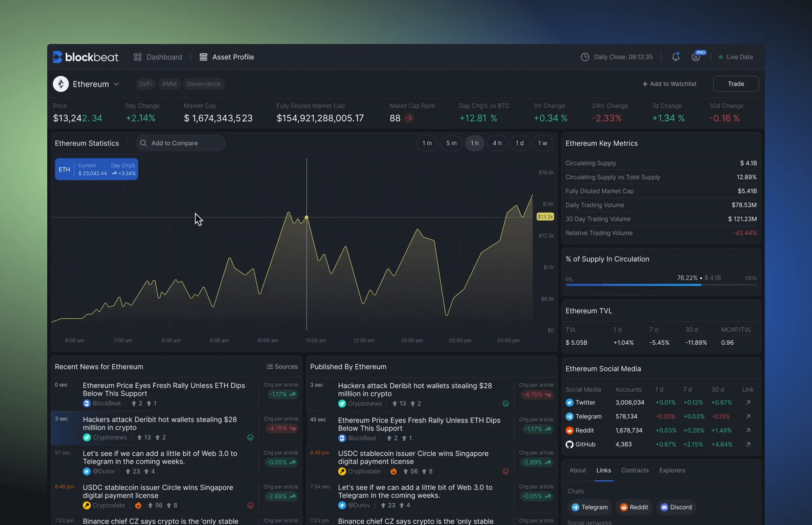Select the 1 h chart interval
This screenshot has width=812, height=525.
[475, 143]
